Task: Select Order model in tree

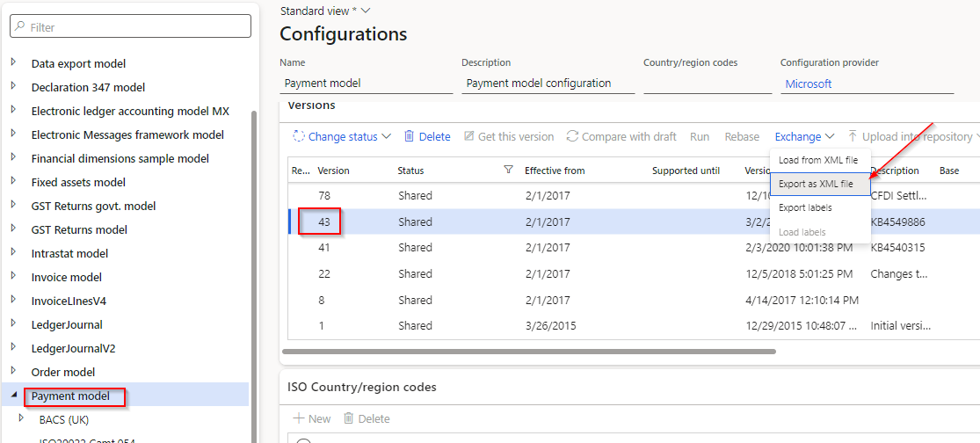Action: (62, 372)
